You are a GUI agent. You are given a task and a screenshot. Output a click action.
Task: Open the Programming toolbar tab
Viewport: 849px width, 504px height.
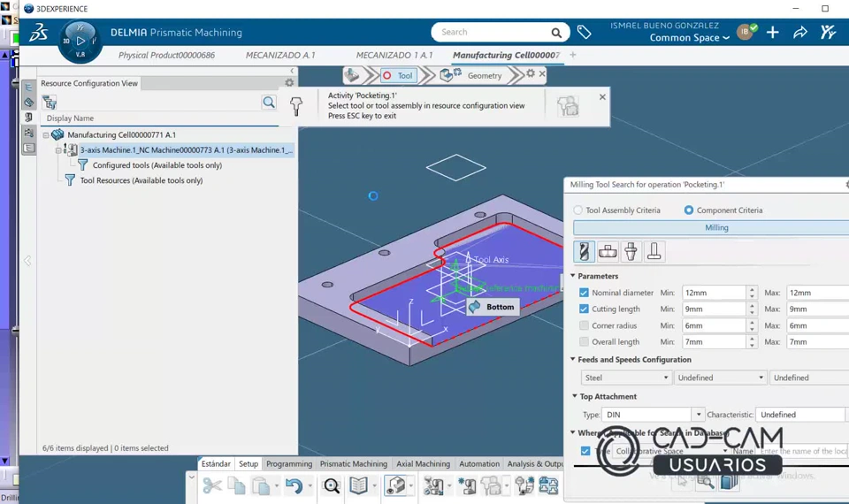click(289, 464)
